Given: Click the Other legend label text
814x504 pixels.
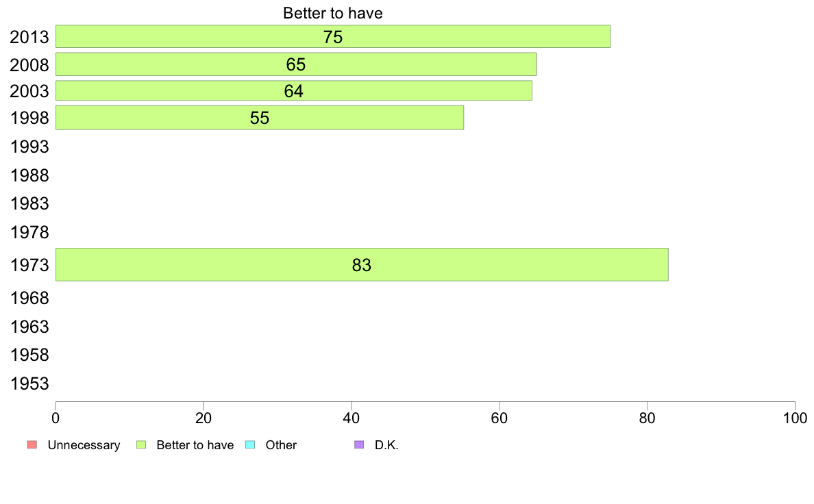Looking at the screenshot, I should click(281, 445).
